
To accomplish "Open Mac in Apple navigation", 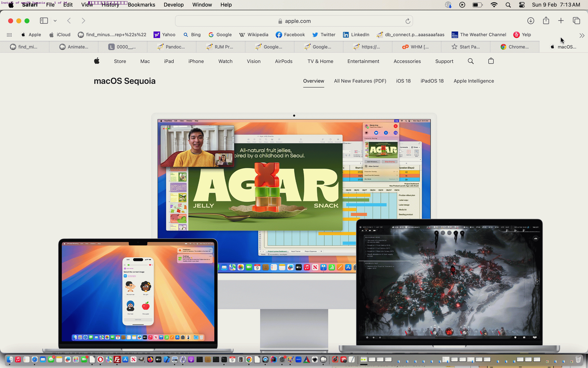I will (145, 61).
